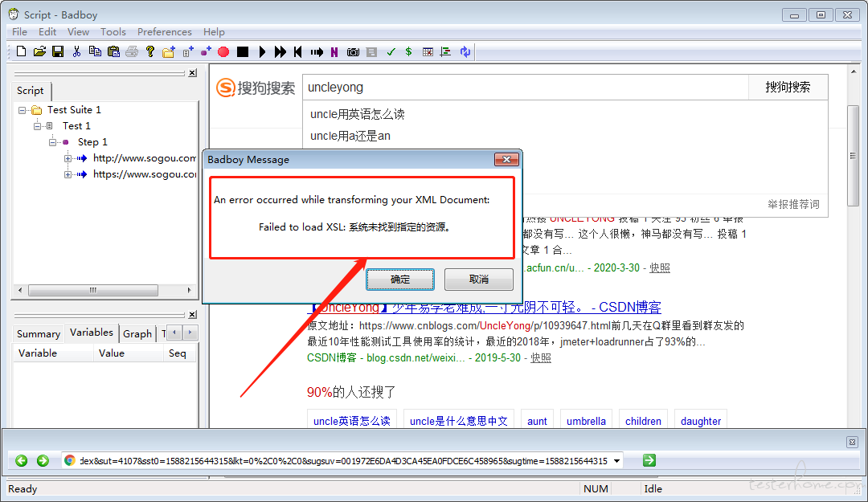Open the Edit menu
Screen dimensions: 868x502
pyautogui.click(x=47, y=31)
